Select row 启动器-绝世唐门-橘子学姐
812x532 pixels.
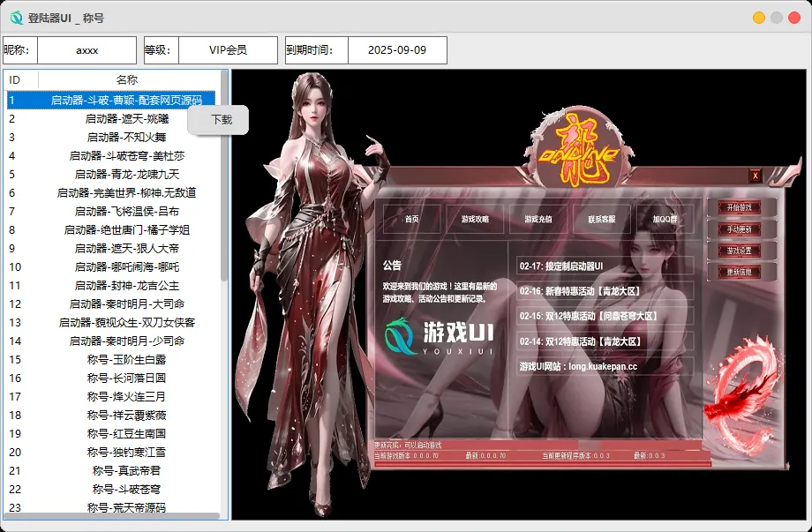pyautogui.click(x=111, y=229)
